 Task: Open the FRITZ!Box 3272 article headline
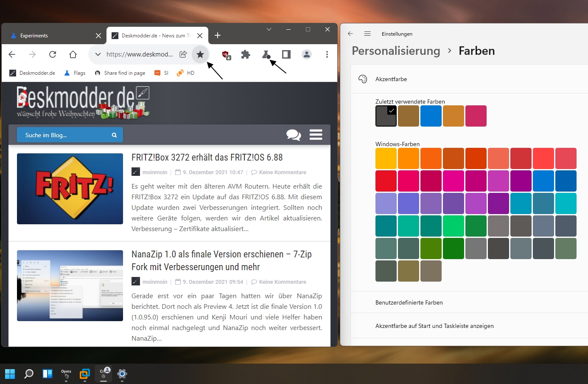point(207,158)
